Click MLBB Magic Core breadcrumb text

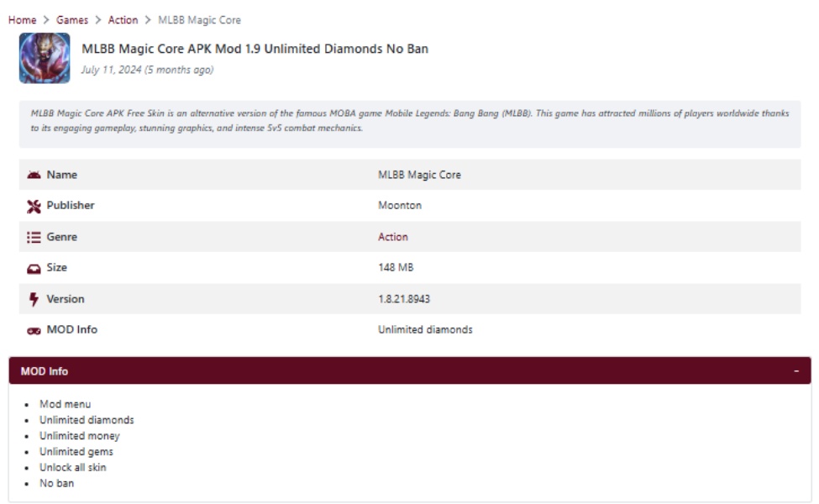click(x=199, y=20)
